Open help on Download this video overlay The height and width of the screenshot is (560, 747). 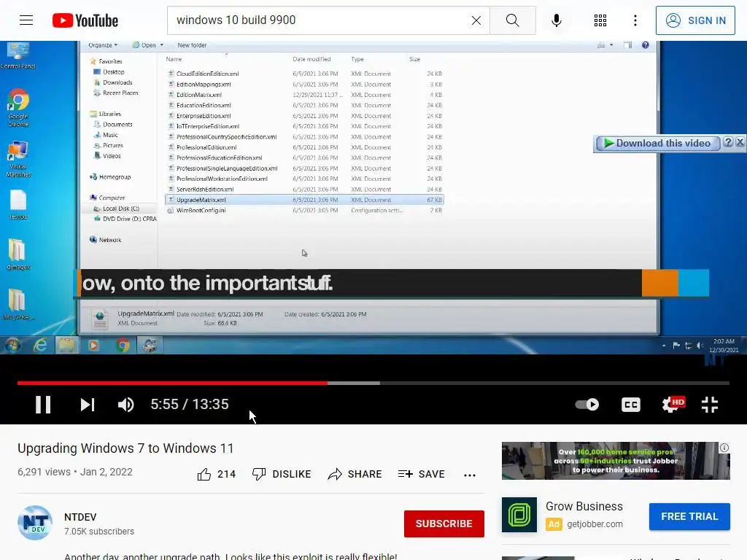click(x=728, y=142)
